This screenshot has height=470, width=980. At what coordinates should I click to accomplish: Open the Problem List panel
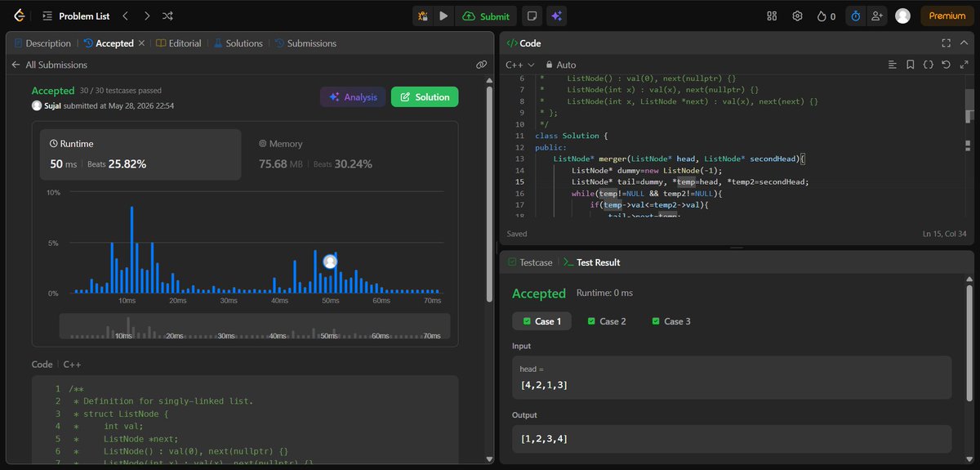click(x=77, y=16)
